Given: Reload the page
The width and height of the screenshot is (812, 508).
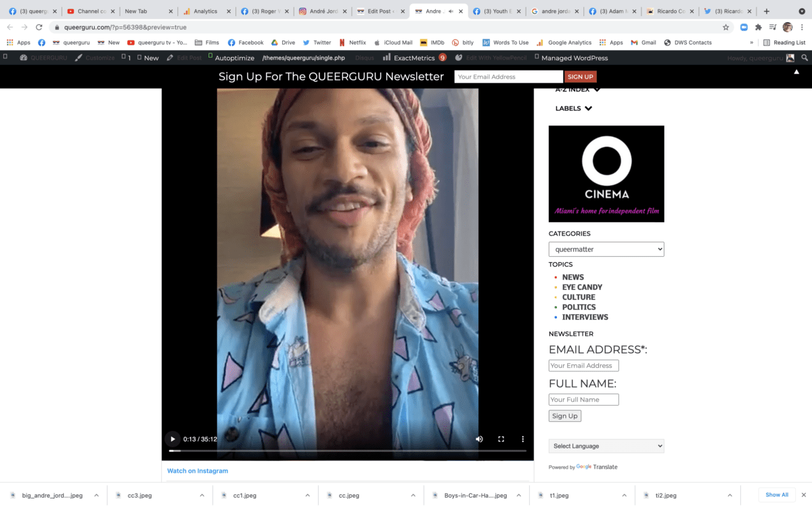Looking at the screenshot, I should click(39, 27).
